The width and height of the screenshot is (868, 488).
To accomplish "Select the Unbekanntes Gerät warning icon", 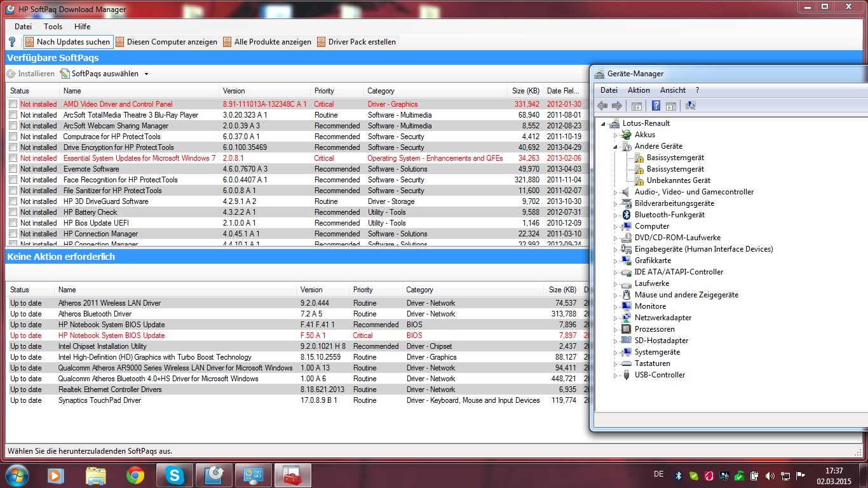I will click(640, 180).
